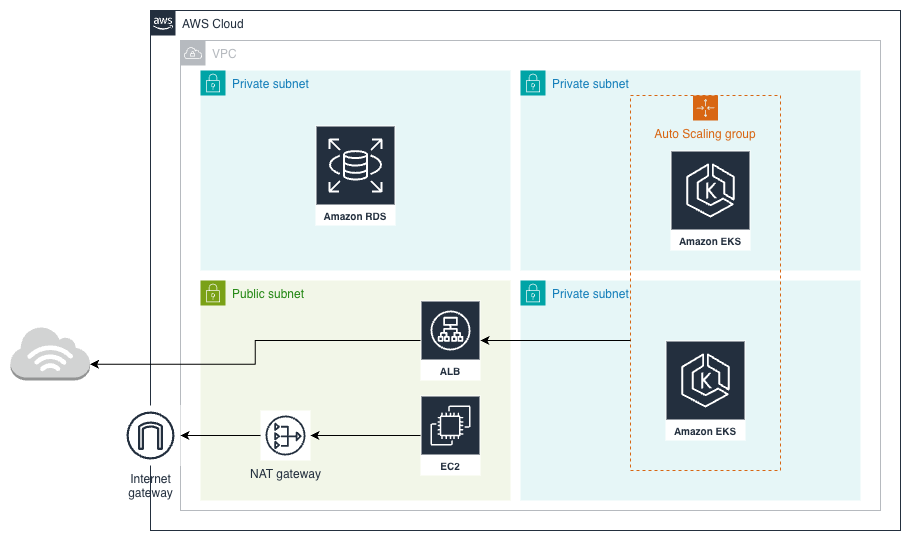911x541 pixels.
Task: Select the AWS Cloud label
Action: tap(213, 24)
